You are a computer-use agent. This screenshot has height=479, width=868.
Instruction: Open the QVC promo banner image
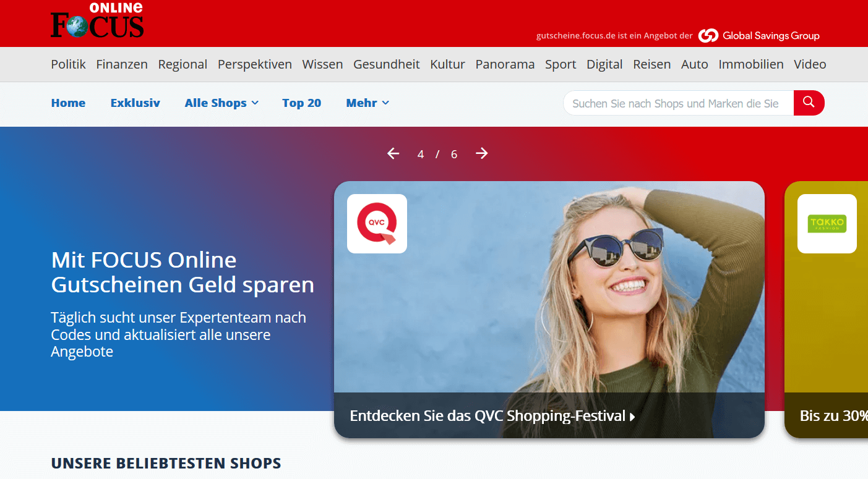[x=549, y=297]
